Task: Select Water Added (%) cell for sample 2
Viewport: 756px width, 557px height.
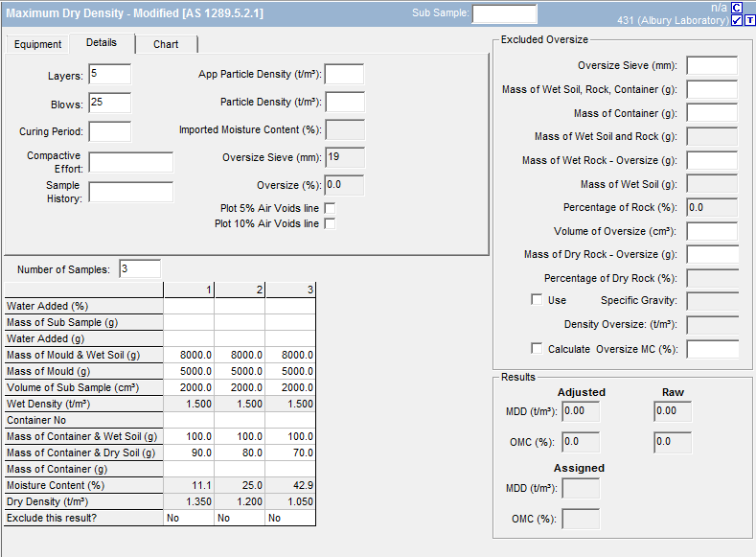Action: [240, 306]
